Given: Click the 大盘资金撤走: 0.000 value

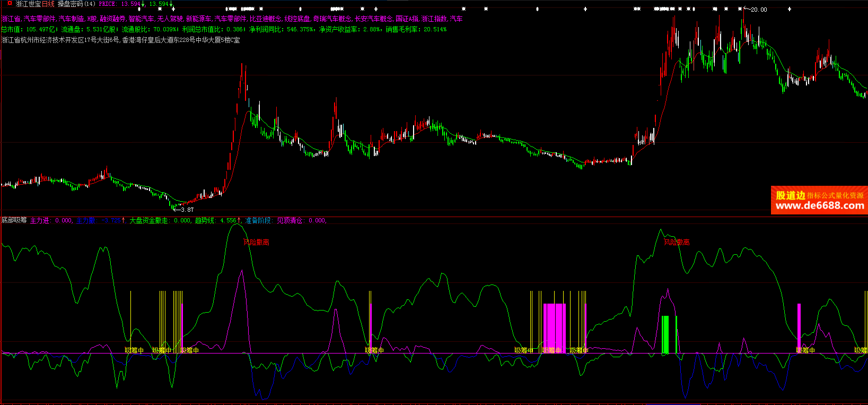Looking at the screenshot, I should pyautogui.click(x=161, y=220).
